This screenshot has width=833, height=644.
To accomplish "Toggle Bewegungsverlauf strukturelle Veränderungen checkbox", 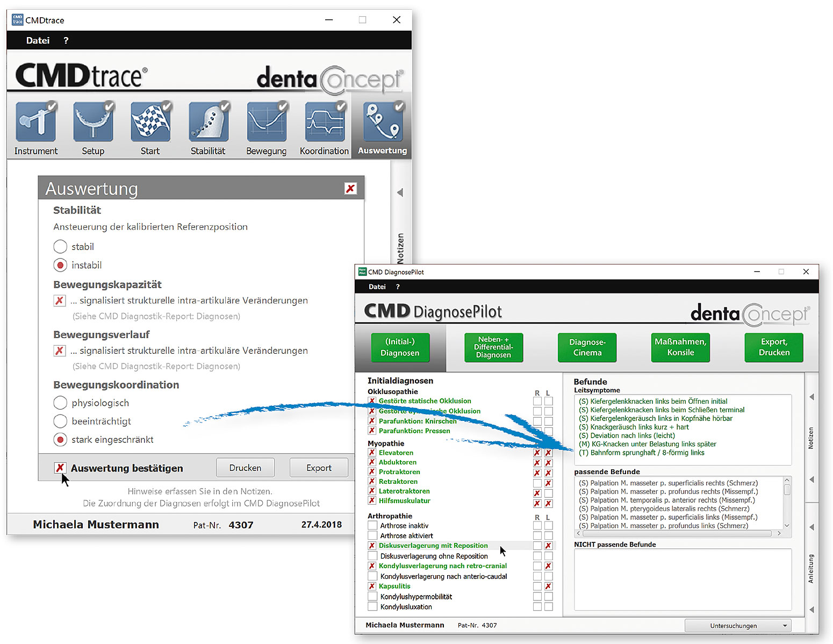I will click(x=60, y=350).
